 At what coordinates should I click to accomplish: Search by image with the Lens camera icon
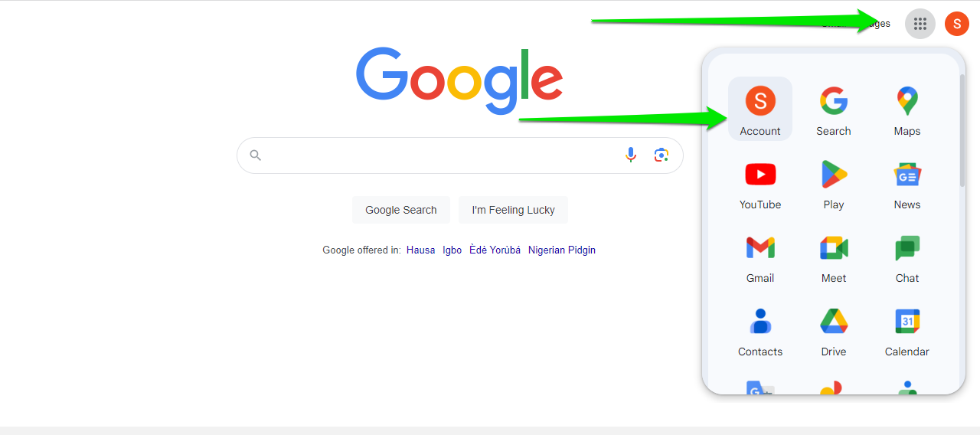coord(661,155)
